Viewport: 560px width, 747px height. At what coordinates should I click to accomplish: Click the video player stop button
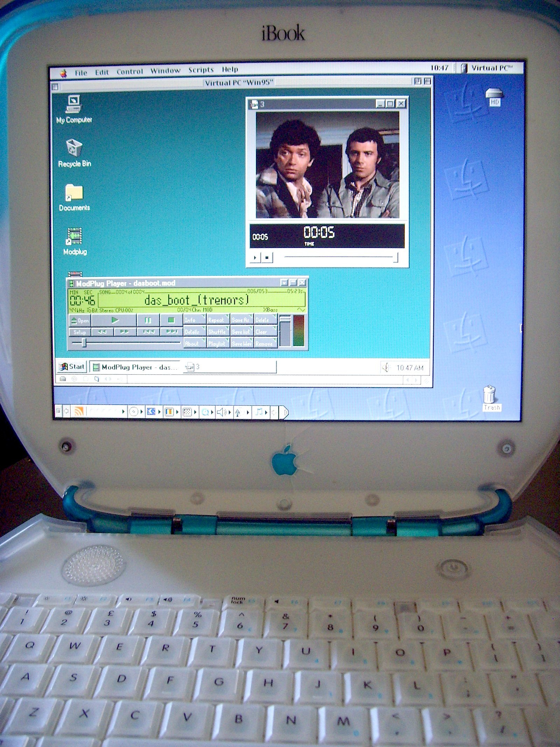[267, 258]
